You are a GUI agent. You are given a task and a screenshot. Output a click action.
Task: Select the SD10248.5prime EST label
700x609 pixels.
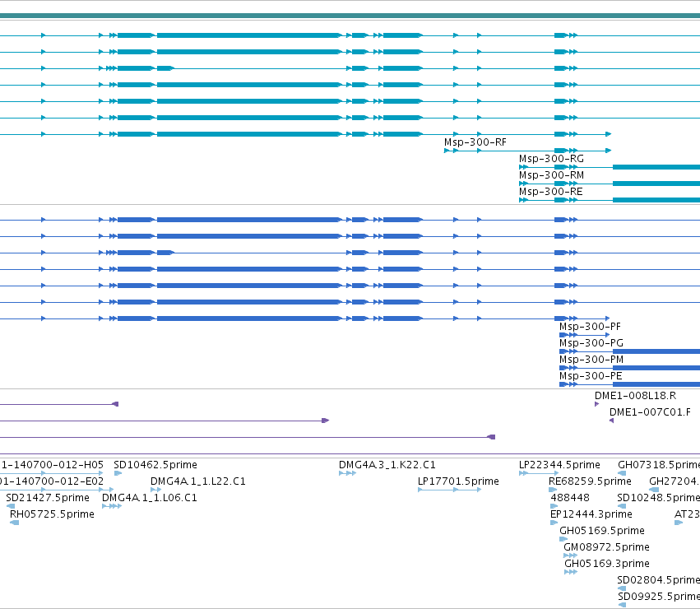[x=659, y=498]
